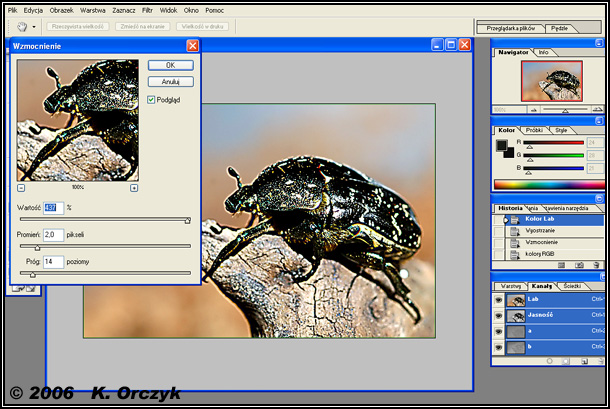Open the Hand tool preset picker arrow

click(35, 27)
